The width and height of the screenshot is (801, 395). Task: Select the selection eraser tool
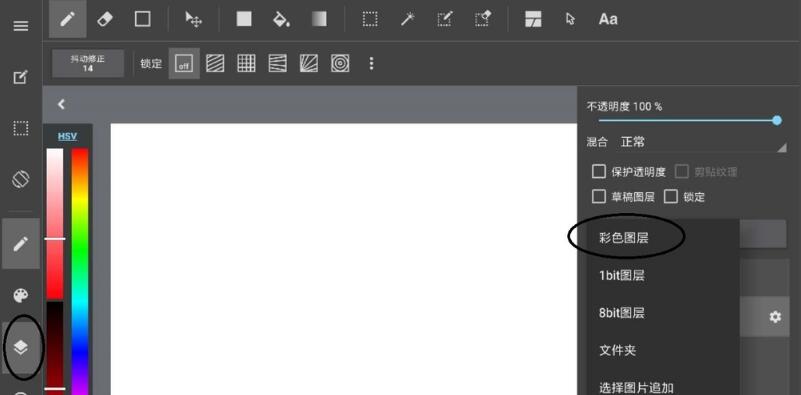tap(483, 19)
